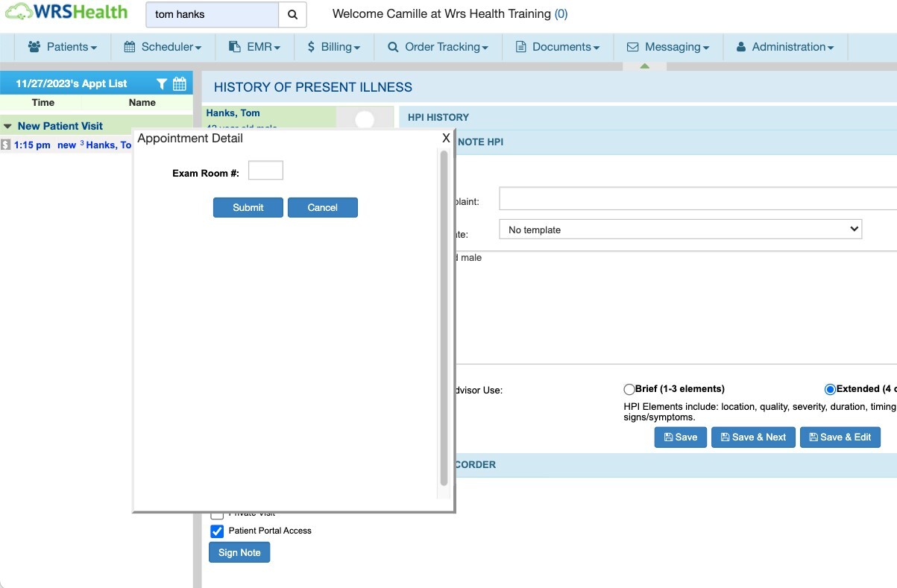This screenshot has width=897, height=588.
Task: Click the Exam Room # input field
Action: tap(265, 171)
